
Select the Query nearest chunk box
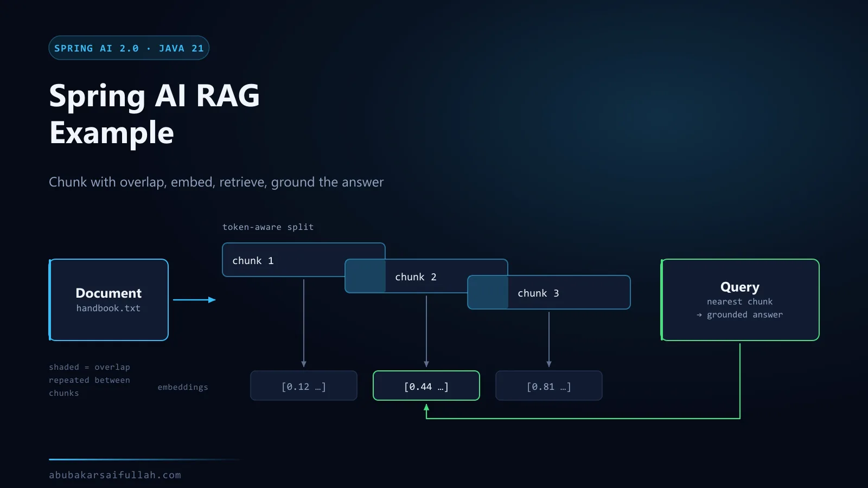[x=740, y=300]
